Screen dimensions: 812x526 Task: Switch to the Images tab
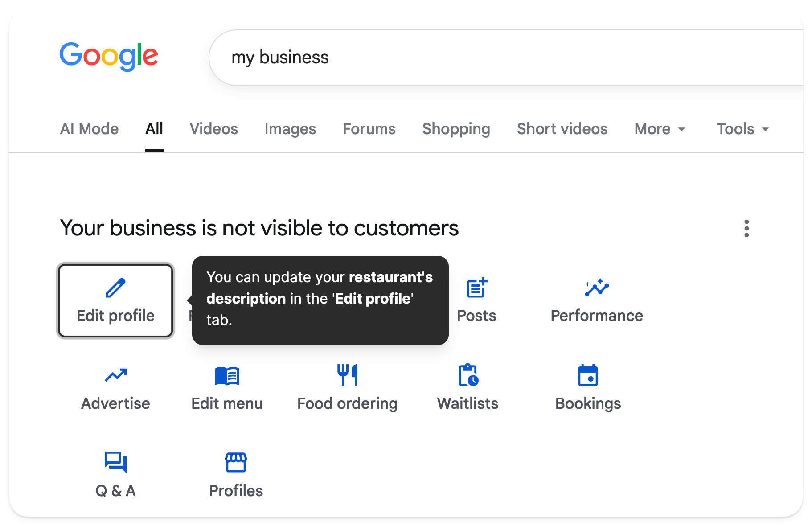coord(290,129)
